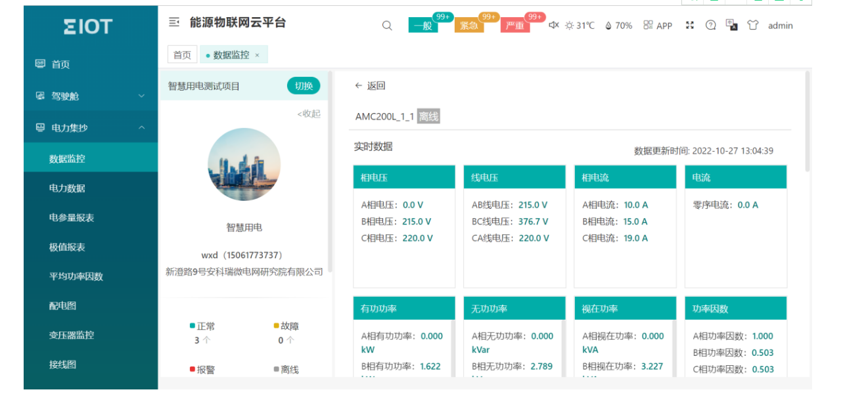The width and height of the screenshot is (868, 396).
Task: Open the help question-mark icon
Action: coord(710,25)
